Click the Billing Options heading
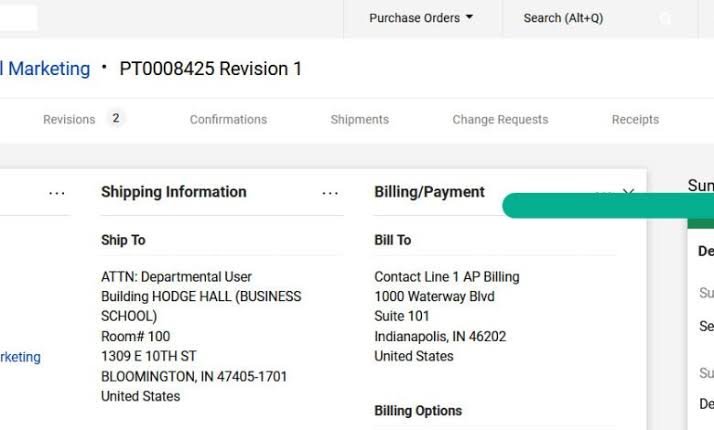The height and width of the screenshot is (430, 714). (418, 410)
